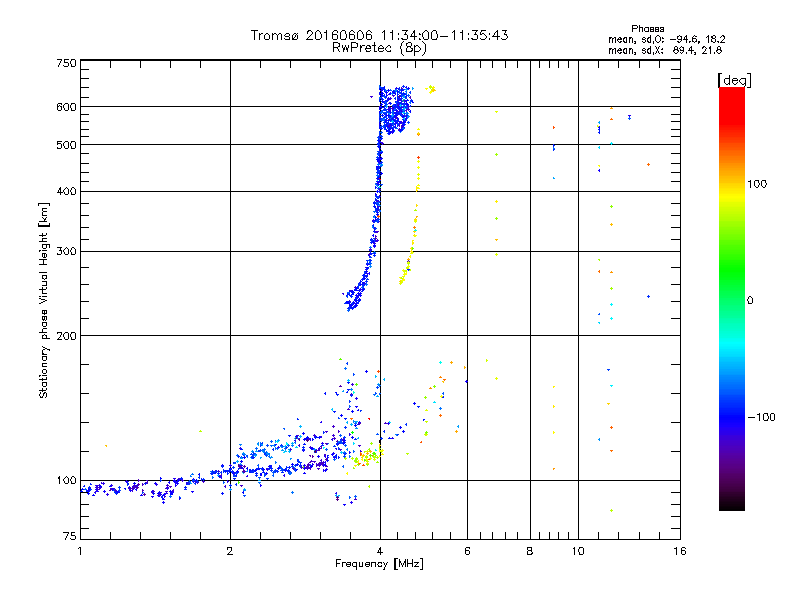This screenshot has height=600, width=800.
Task: Click the x-axis tick label '1'
Action: tap(80, 551)
